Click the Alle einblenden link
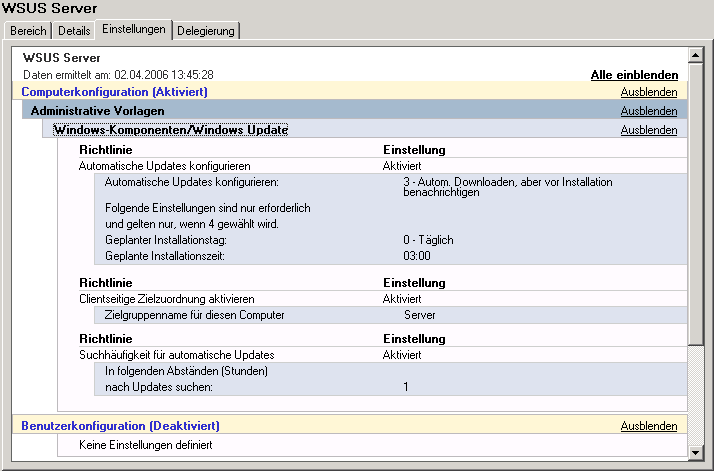Screen dimensions: 714x471 [634, 75]
